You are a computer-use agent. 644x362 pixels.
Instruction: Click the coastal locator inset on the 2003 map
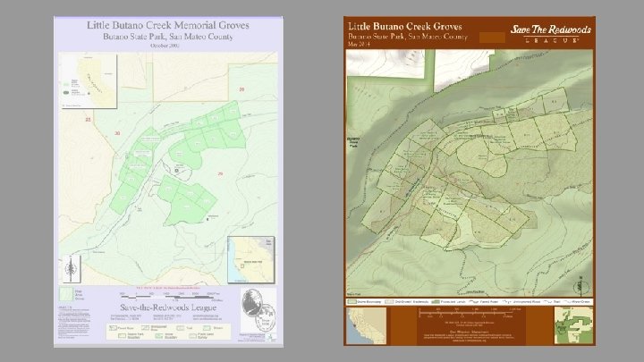coord(251,260)
